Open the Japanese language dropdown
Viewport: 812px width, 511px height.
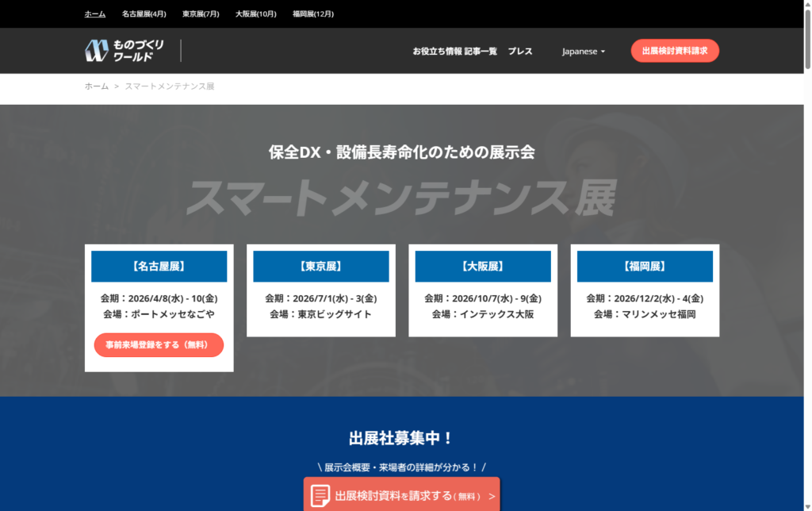[x=583, y=51]
